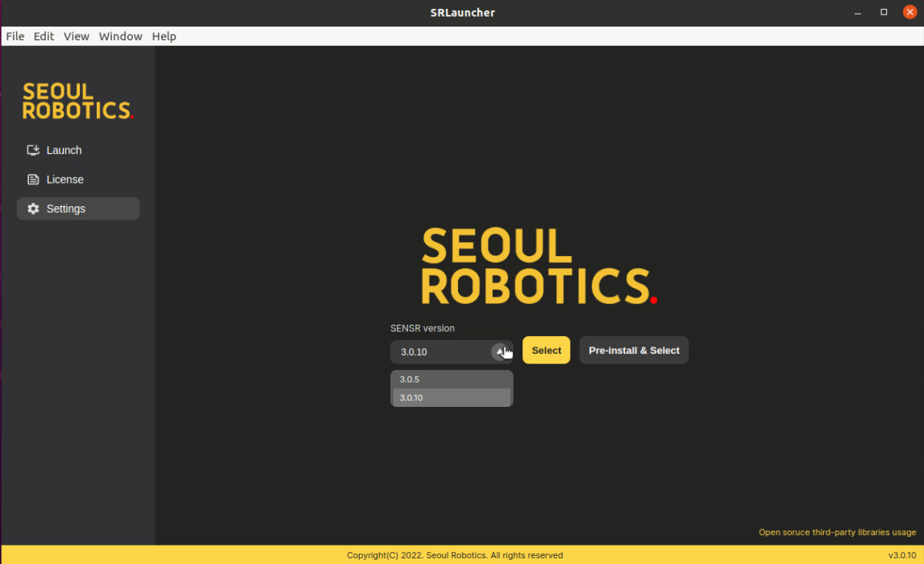
Task: Open the Window menu
Action: point(120,35)
